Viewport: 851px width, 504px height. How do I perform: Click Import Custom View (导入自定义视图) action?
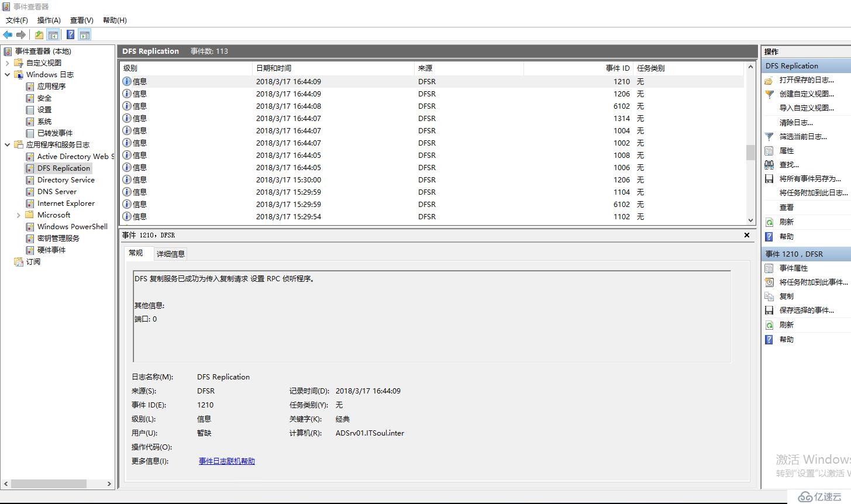click(807, 108)
